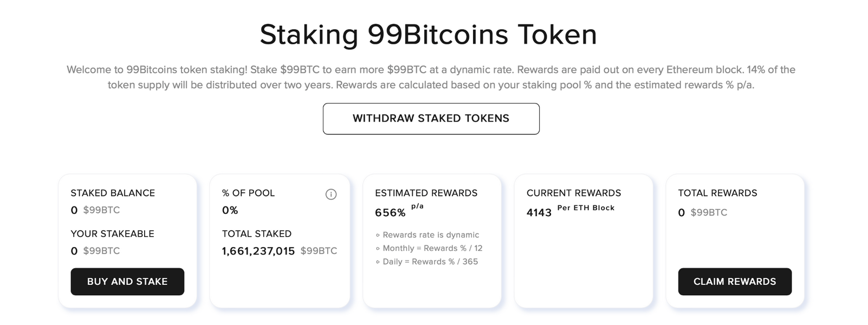The width and height of the screenshot is (868, 325).
Task: Click the Total Staked label
Action: (x=257, y=234)
